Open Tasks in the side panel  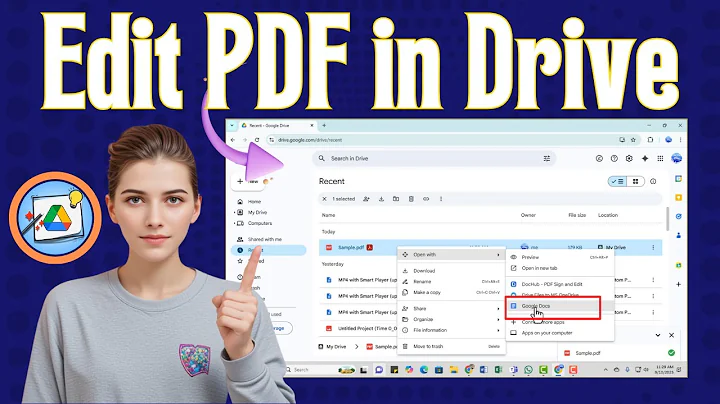click(678, 216)
